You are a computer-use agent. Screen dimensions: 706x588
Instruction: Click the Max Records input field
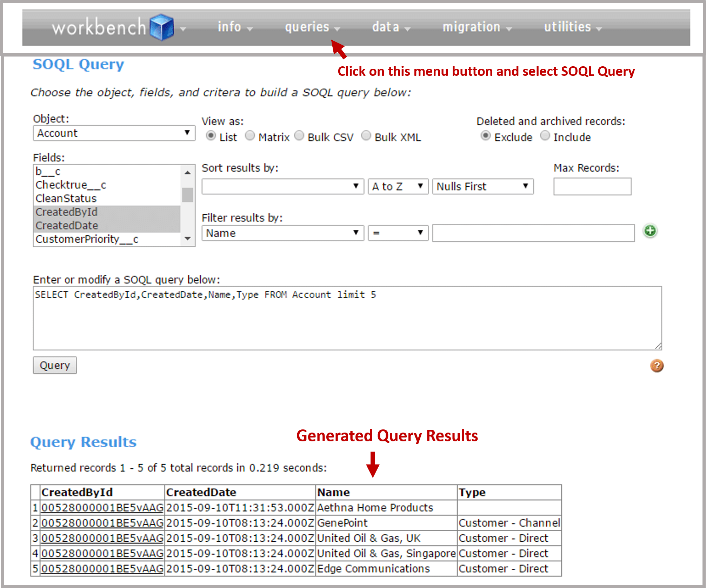pyautogui.click(x=592, y=186)
